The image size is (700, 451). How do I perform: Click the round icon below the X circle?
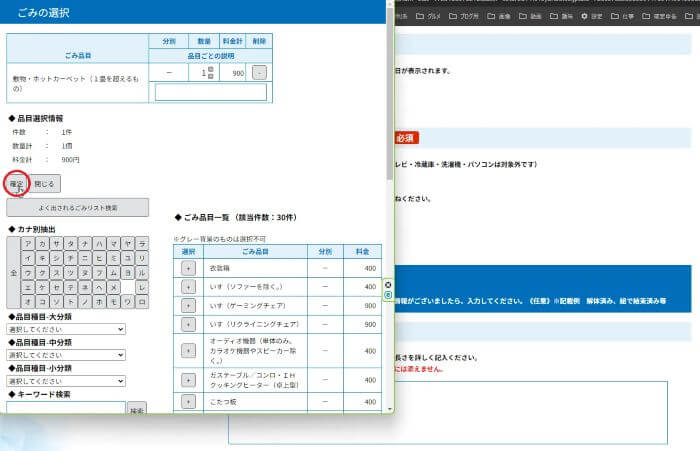coord(388,295)
